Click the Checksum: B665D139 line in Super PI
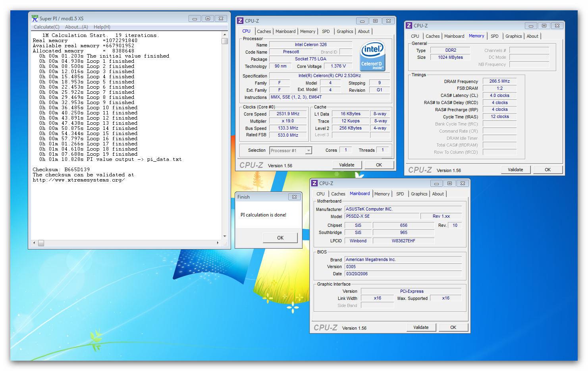 [61, 170]
